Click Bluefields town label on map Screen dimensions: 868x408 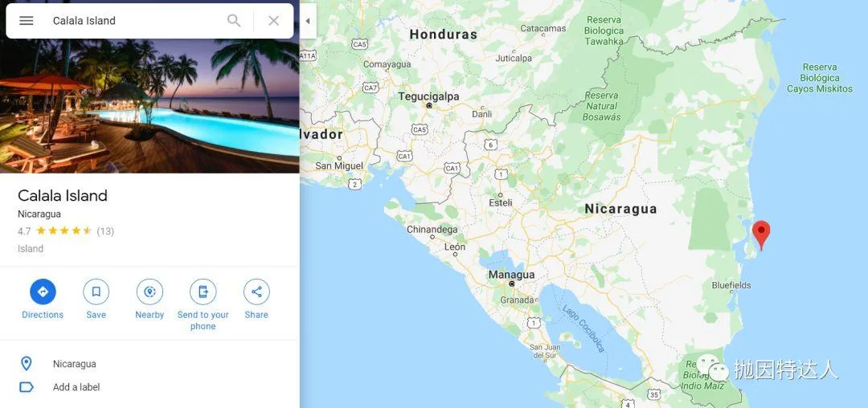[731, 285]
